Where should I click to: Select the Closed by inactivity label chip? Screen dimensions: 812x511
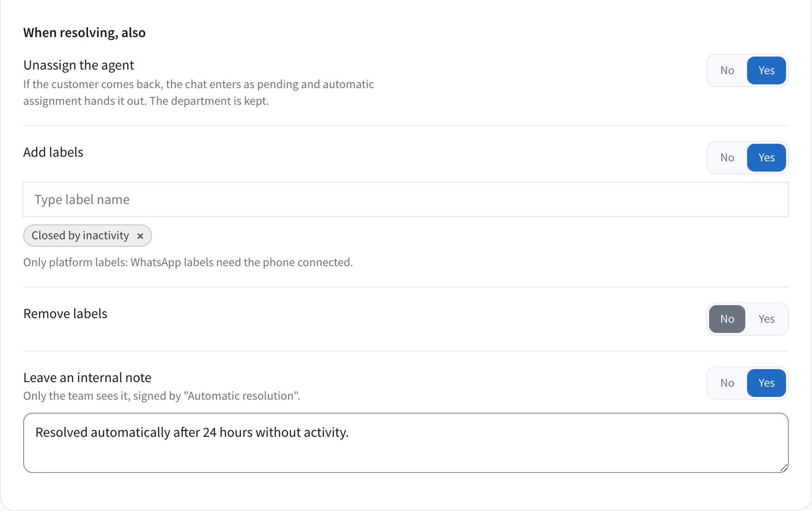pyautogui.click(x=80, y=236)
